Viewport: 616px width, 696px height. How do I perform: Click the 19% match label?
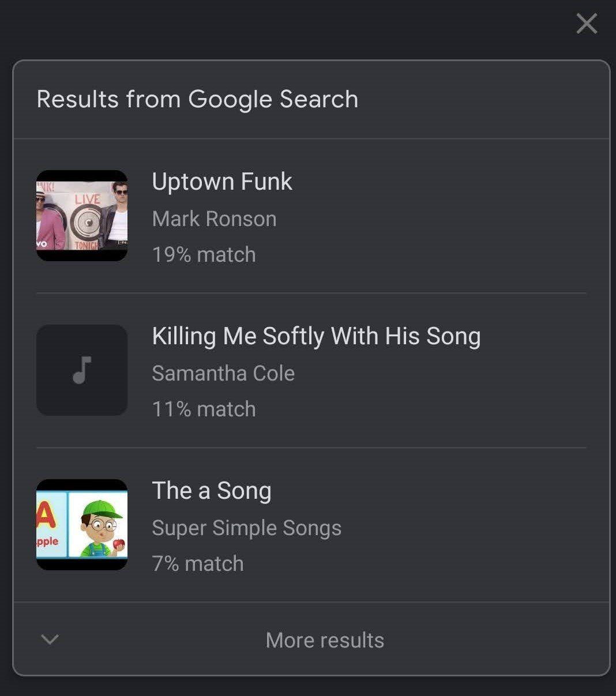(x=204, y=255)
